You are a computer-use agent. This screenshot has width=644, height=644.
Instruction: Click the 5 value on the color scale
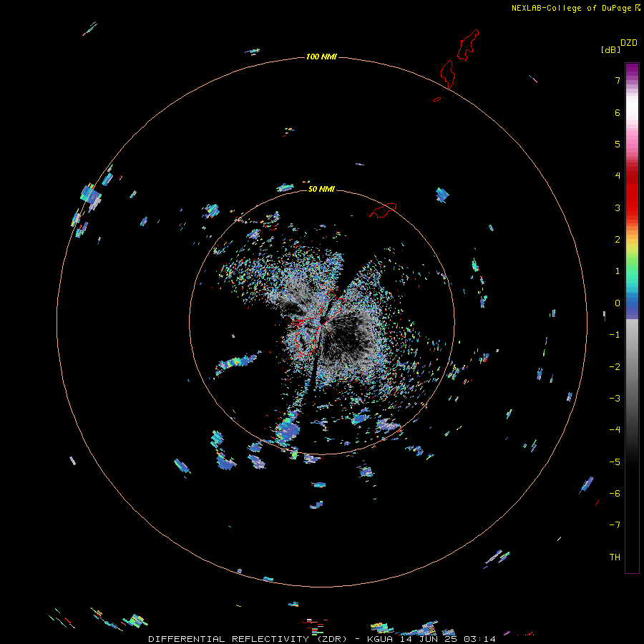[x=618, y=144]
